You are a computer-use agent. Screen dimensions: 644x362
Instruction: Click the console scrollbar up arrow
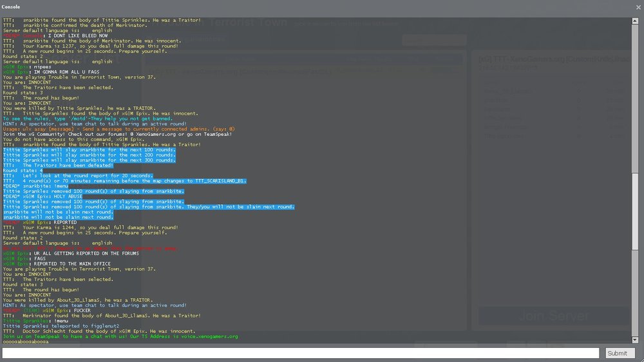tap(635, 21)
